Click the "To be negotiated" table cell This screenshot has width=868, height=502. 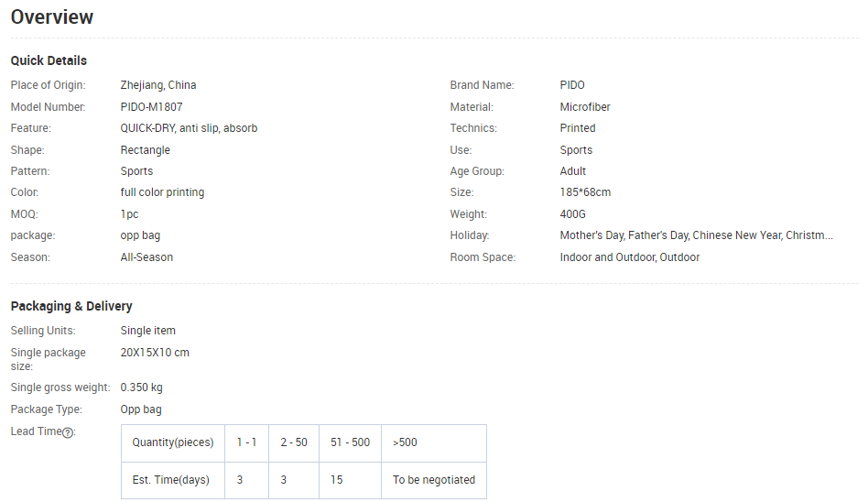pyautogui.click(x=434, y=479)
